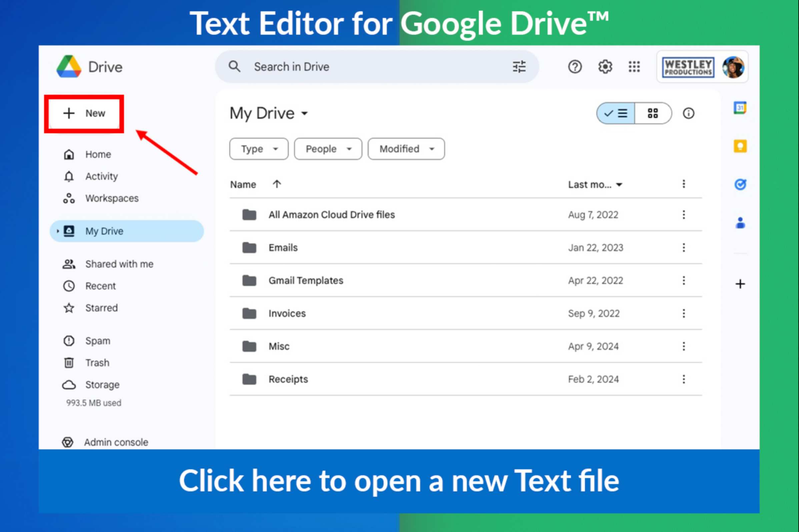
Task: Click the Apr 22, 2022 date
Action: coord(596,280)
